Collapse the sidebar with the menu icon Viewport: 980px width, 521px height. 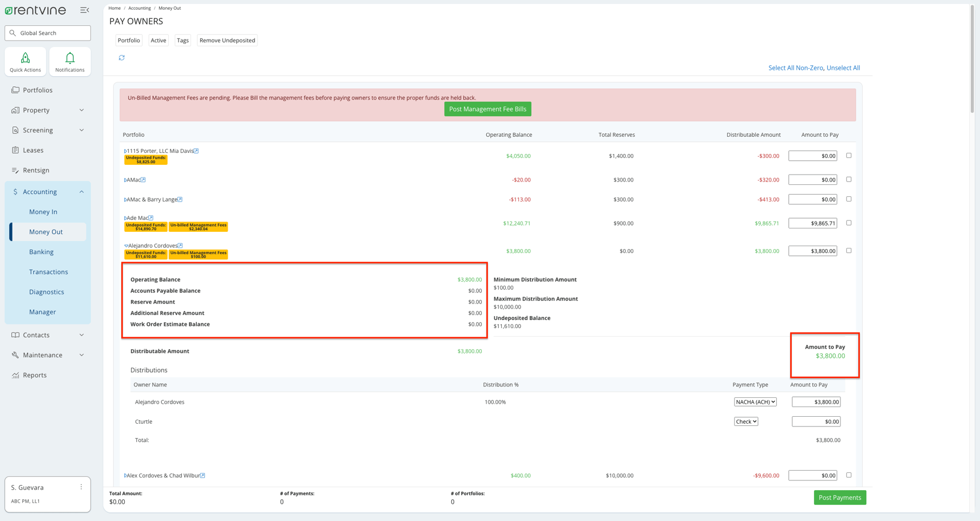click(x=85, y=10)
